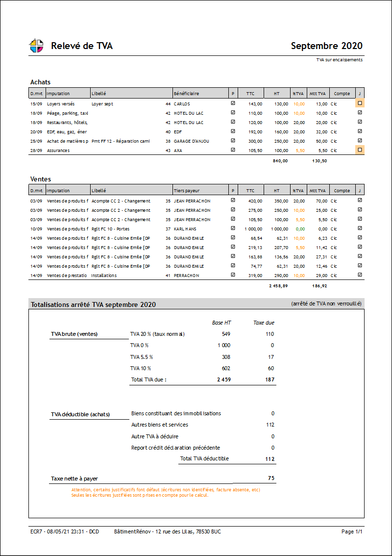This screenshot has height=556, width=392.
Task: Click the TVA brute (ventes) label
Action: click(74, 334)
